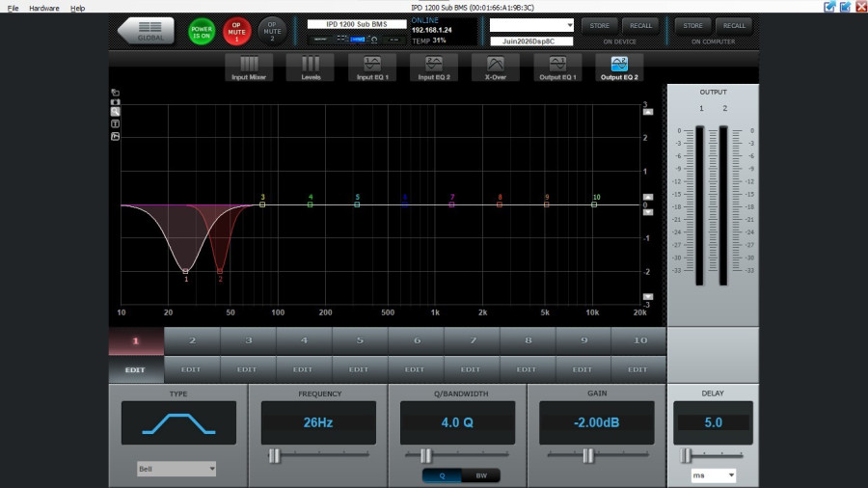Open the Bell filter type dropdown
Viewport: 868px width, 488px height.
click(176, 469)
